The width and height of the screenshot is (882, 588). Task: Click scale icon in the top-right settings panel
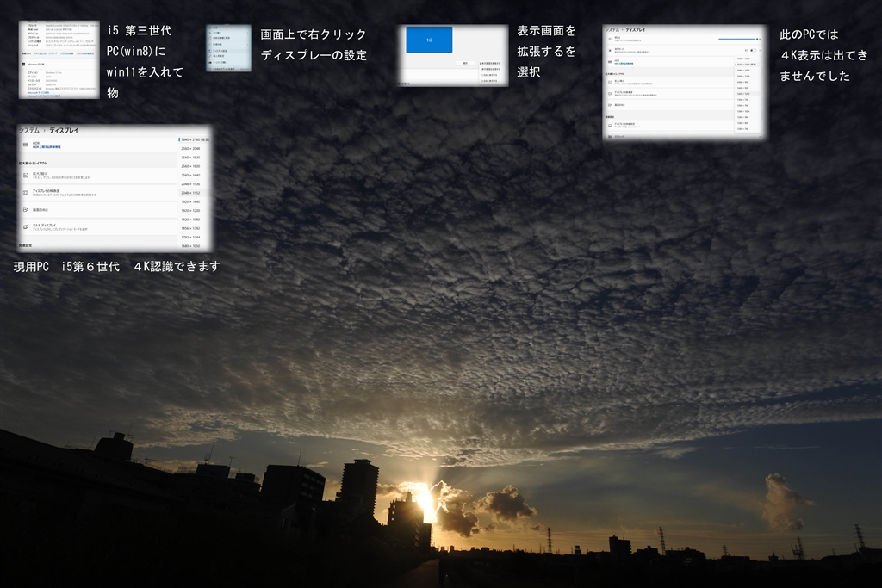tap(610, 82)
